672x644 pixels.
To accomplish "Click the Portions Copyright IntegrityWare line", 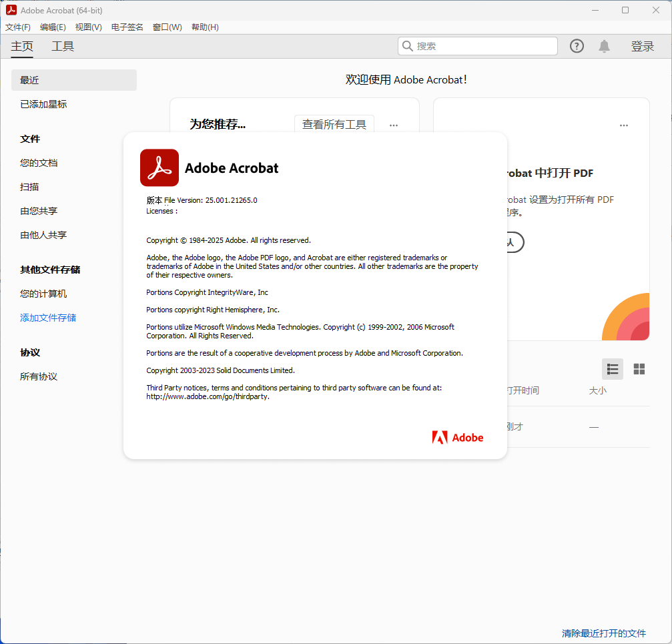I will click(x=207, y=292).
